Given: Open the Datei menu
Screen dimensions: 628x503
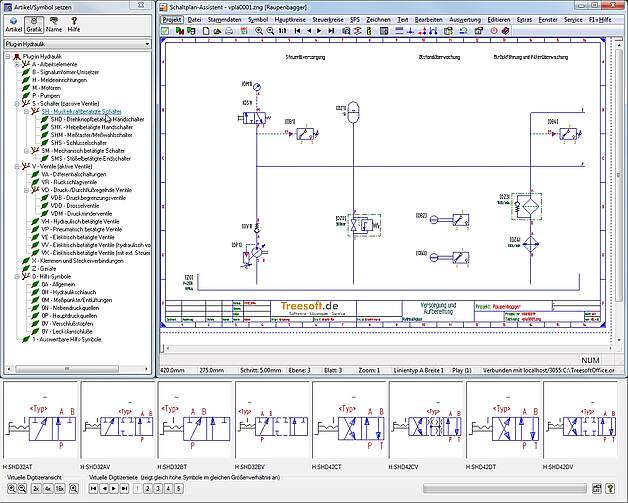Looking at the screenshot, I should point(194,18).
